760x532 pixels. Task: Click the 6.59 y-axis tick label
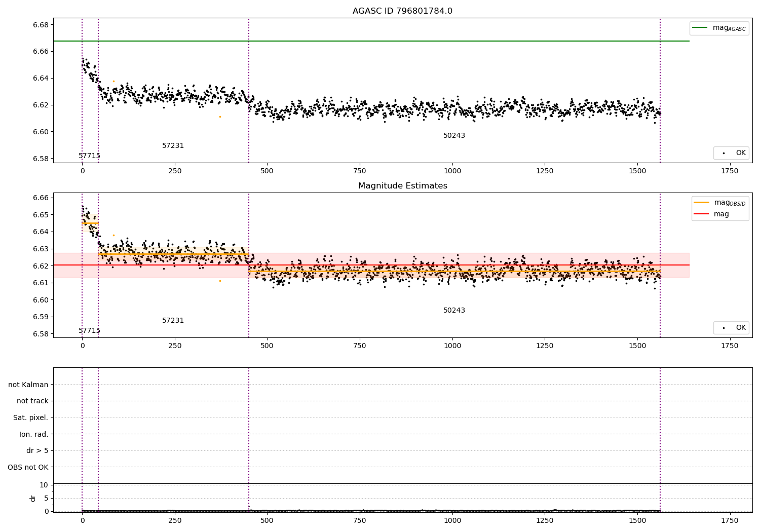pyautogui.click(x=41, y=317)
